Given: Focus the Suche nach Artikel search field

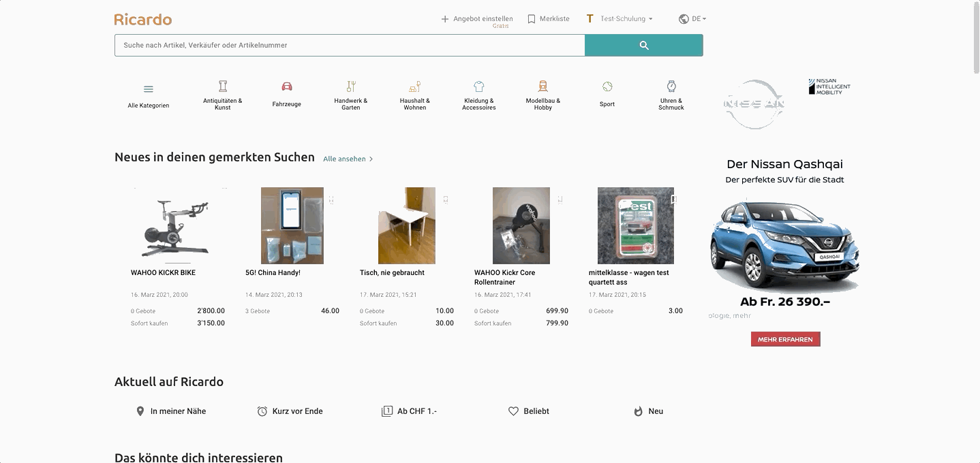Looking at the screenshot, I should [350, 46].
